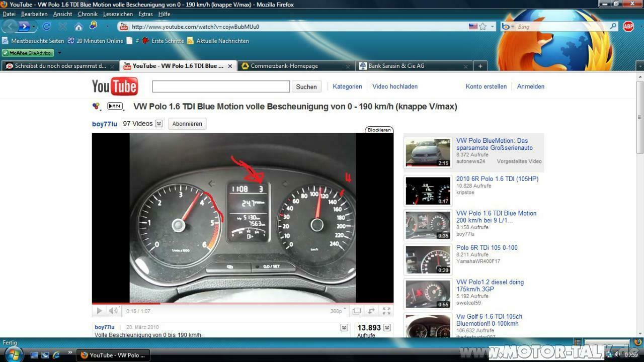Open the Polo 6R TDi 105 0-100 thumbnail

(428, 259)
